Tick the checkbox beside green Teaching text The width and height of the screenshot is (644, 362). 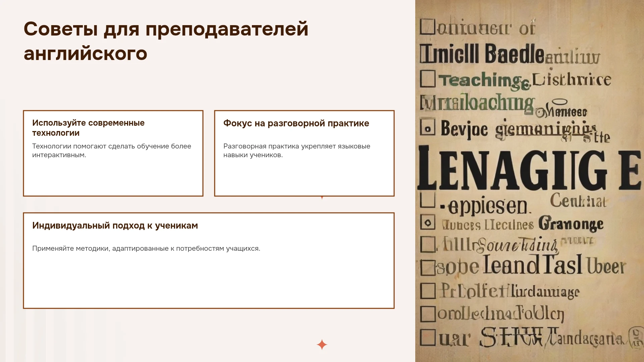[x=428, y=78]
